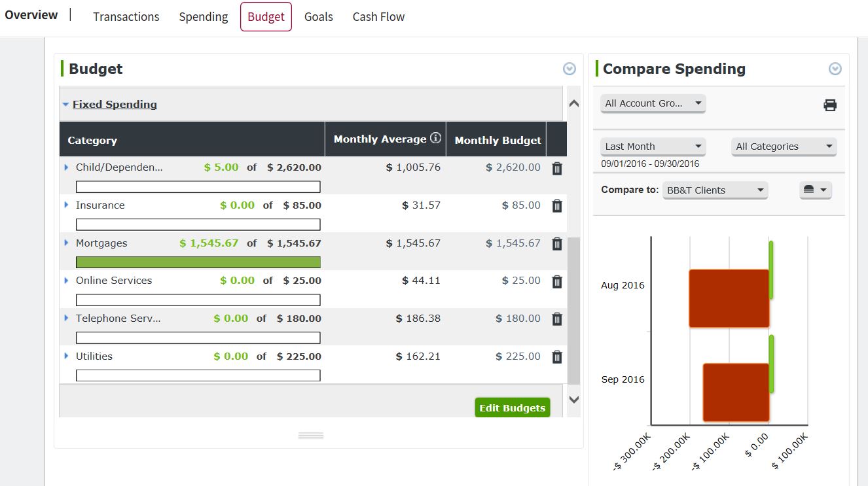
Task: Collapse the Fixed Spending section
Action: pos(65,105)
